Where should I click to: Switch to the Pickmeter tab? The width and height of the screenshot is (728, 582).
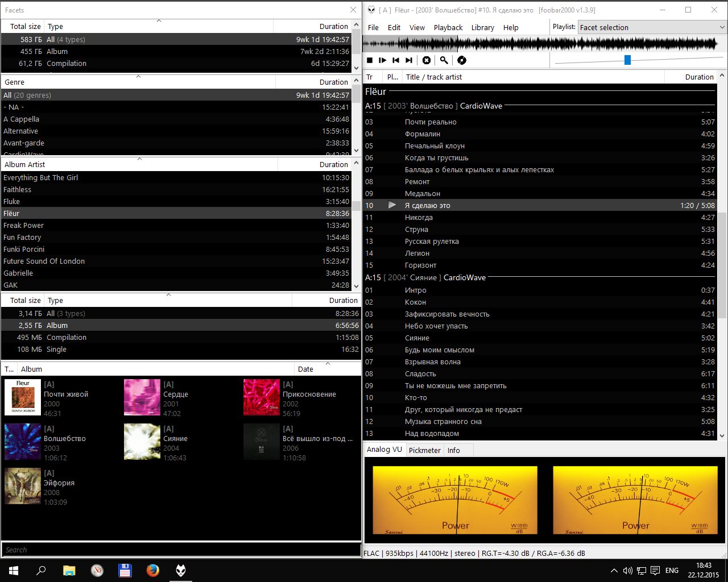coord(424,450)
